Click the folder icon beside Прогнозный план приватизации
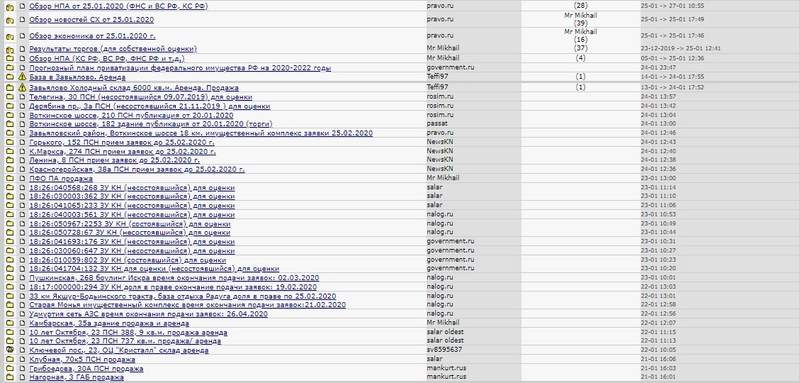 (10, 68)
